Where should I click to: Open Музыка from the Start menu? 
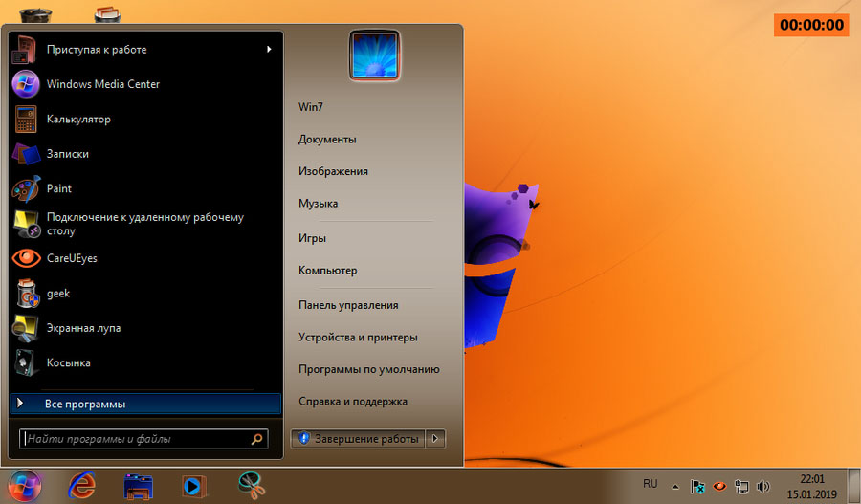coord(318,203)
